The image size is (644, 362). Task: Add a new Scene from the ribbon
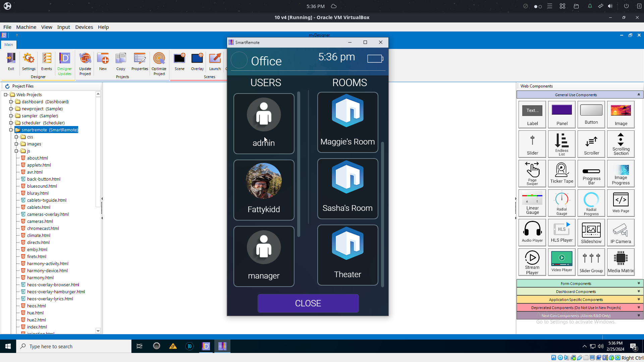point(179,62)
